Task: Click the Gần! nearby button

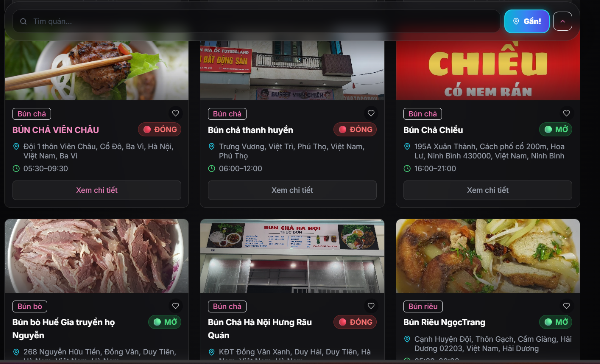Action: click(527, 21)
